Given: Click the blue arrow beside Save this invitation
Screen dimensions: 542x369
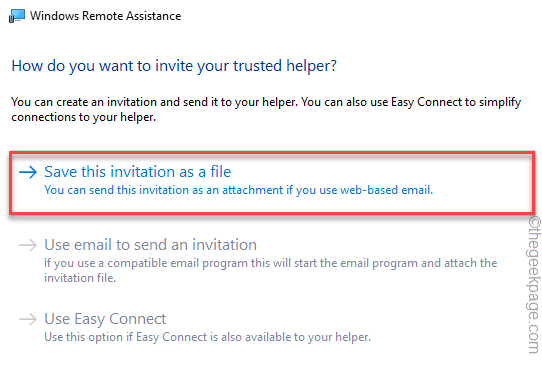Looking at the screenshot, I should pyautogui.click(x=28, y=172).
